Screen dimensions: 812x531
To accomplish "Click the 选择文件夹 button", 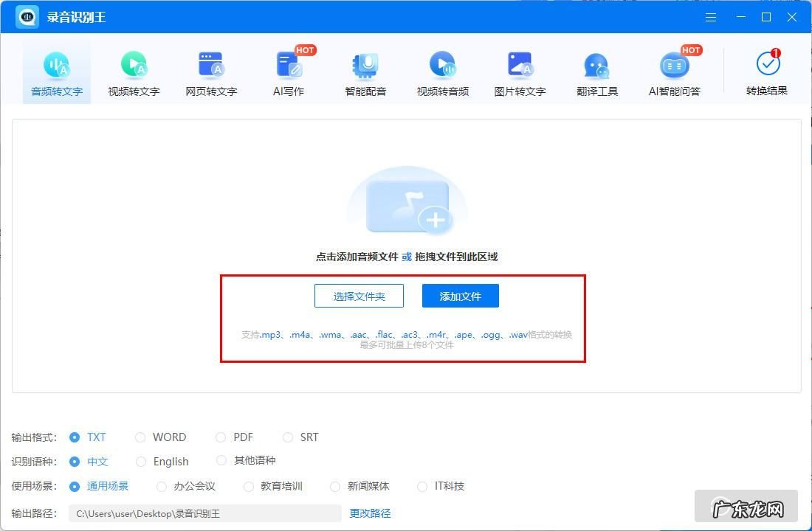I will [x=359, y=296].
